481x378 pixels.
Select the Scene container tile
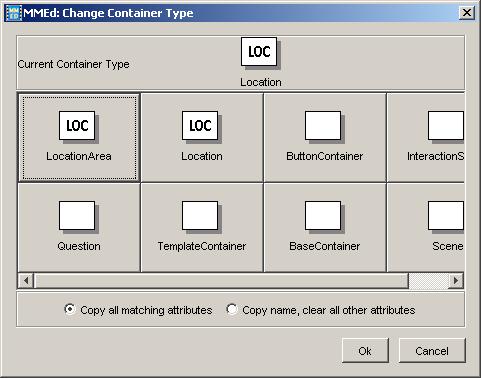click(426, 228)
